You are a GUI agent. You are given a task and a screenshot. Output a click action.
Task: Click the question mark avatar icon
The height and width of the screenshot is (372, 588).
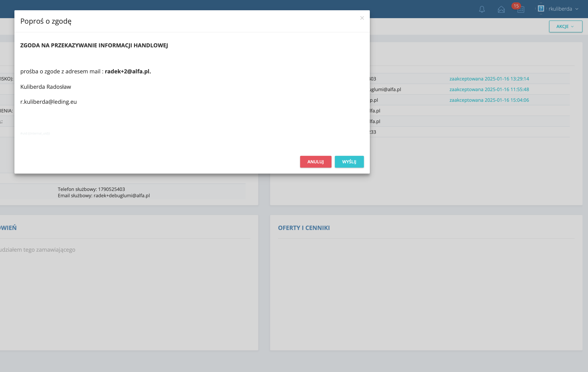point(541,9)
